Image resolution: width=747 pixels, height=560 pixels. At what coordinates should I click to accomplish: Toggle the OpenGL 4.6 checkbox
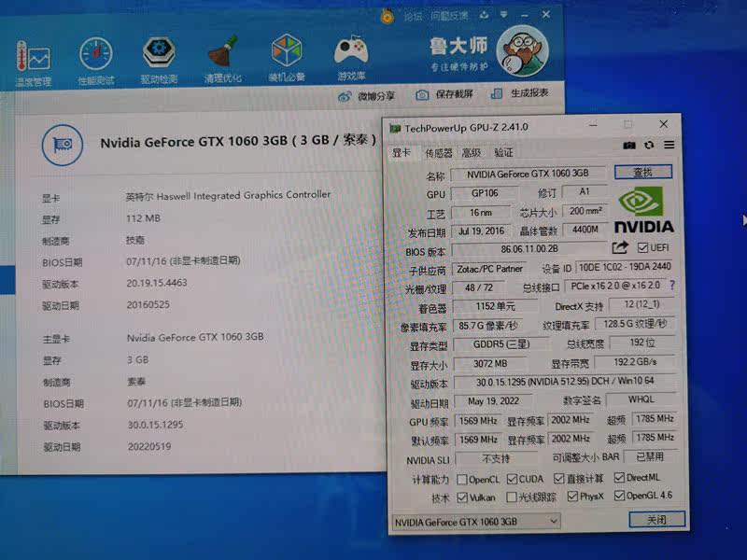pyautogui.click(x=619, y=496)
